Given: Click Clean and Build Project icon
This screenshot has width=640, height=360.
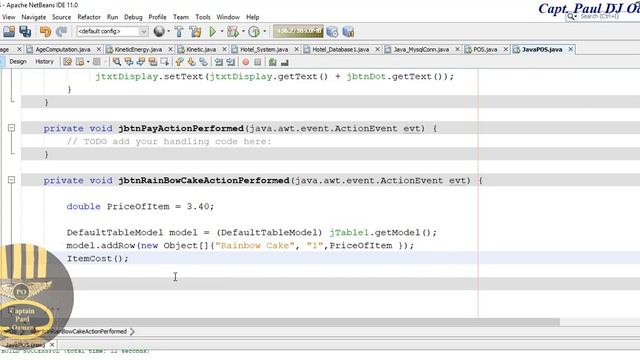Looking at the screenshot, I should coord(195,31).
